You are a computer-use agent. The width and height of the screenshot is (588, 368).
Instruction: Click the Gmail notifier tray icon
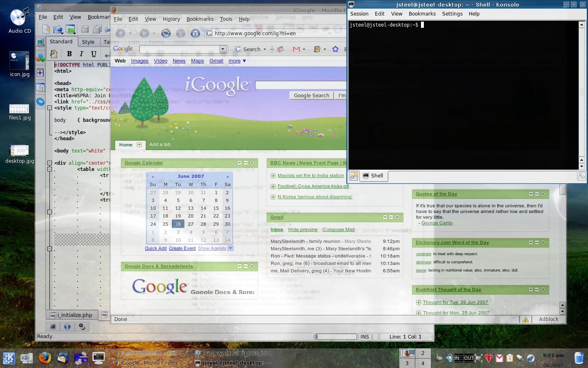tap(499, 358)
